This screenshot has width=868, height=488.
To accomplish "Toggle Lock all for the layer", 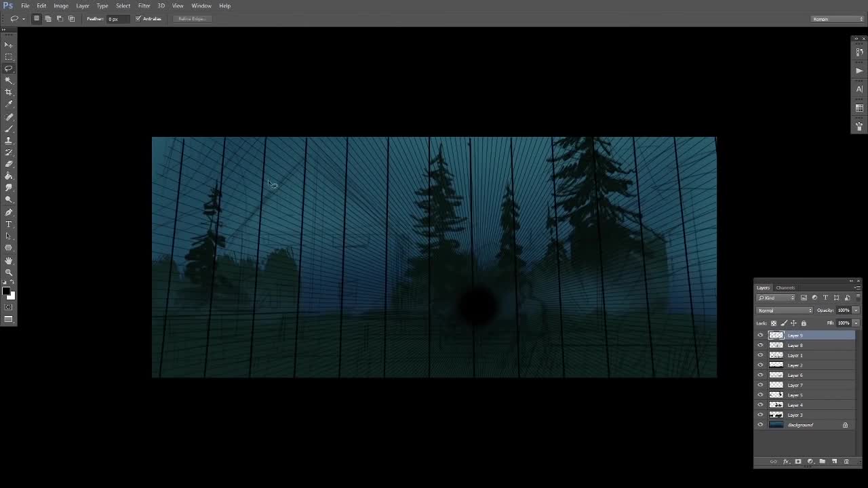I will [x=804, y=323].
